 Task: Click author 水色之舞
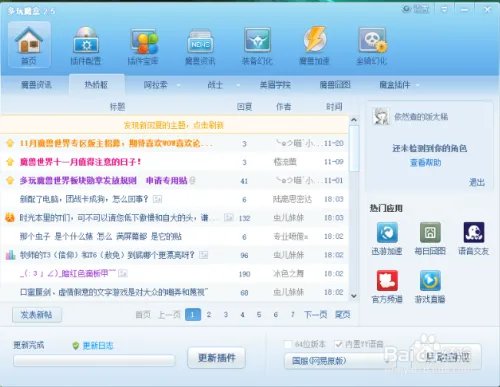click(288, 274)
